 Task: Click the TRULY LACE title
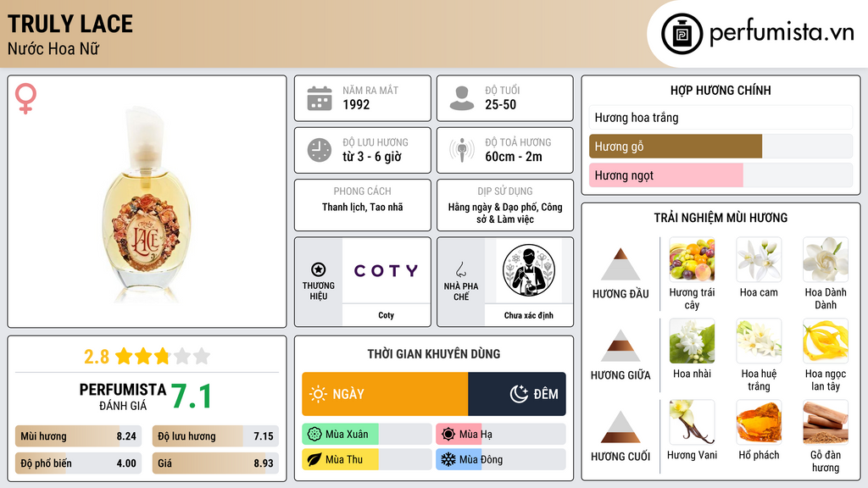click(70, 24)
